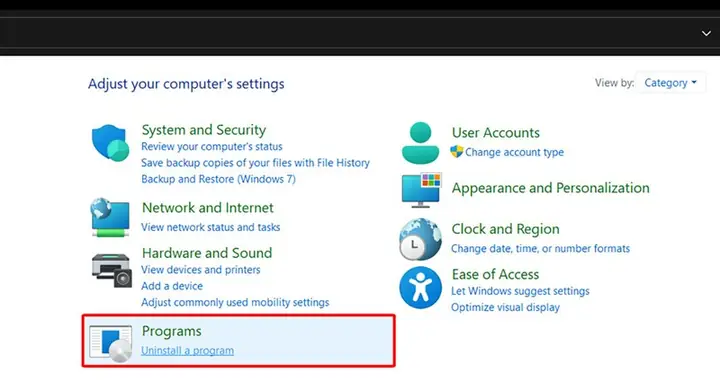Open Save backup copies with File History
The height and width of the screenshot is (391, 720).
255,163
